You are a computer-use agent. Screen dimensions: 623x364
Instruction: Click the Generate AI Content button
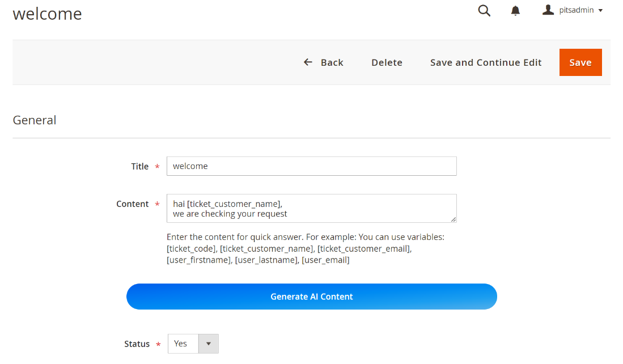(x=312, y=297)
